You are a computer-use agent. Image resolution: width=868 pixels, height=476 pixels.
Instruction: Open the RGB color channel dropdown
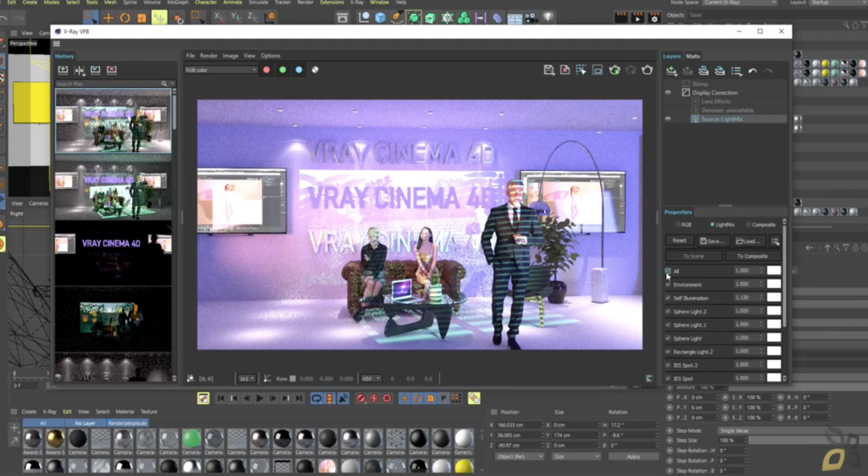pyautogui.click(x=221, y=69)
